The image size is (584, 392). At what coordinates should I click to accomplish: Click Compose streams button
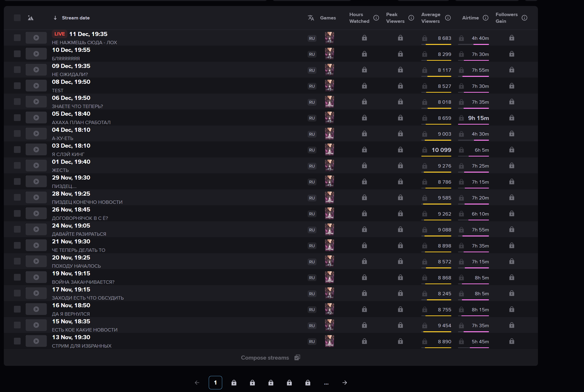pyautogui.click(x=265, y=357)
